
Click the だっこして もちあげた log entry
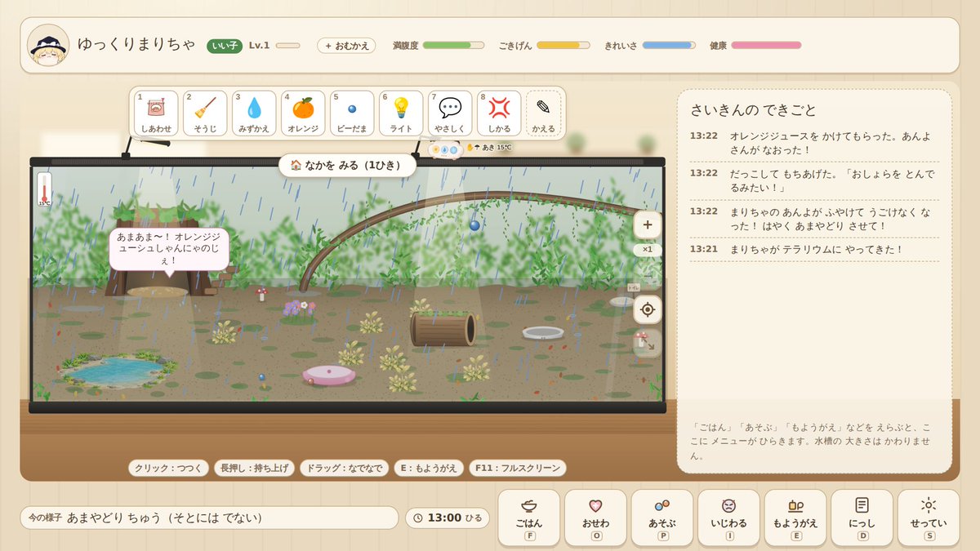[814, 181]
